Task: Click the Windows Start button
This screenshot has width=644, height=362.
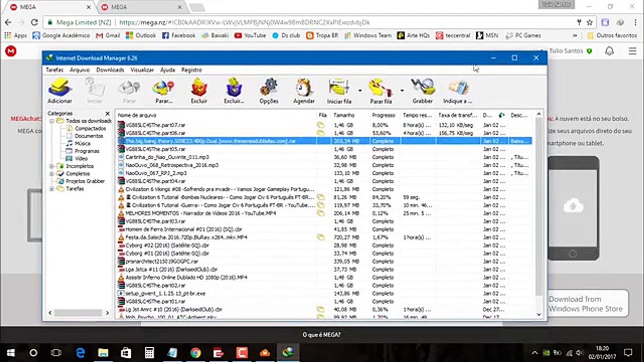Action: 11,353
